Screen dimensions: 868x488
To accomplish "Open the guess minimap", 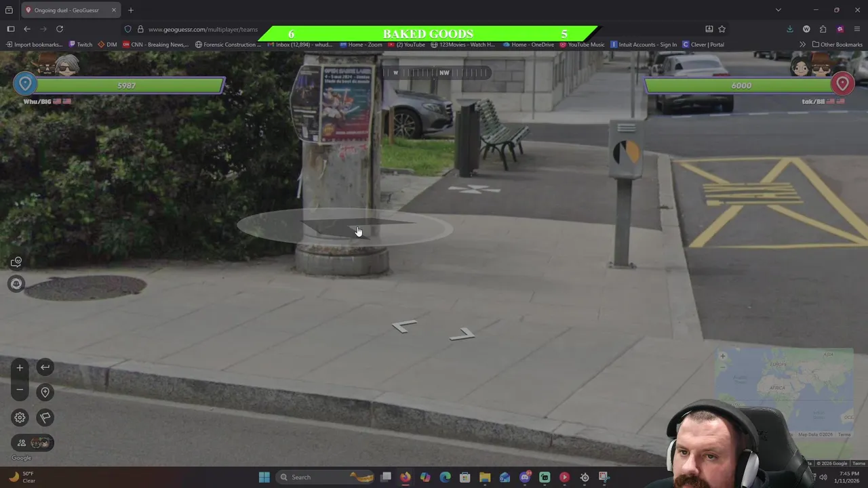I will coord(785,393).
